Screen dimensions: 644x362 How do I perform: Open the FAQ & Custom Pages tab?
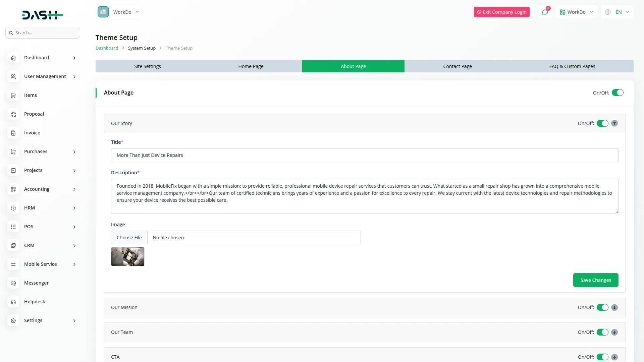tap(572, 66)
